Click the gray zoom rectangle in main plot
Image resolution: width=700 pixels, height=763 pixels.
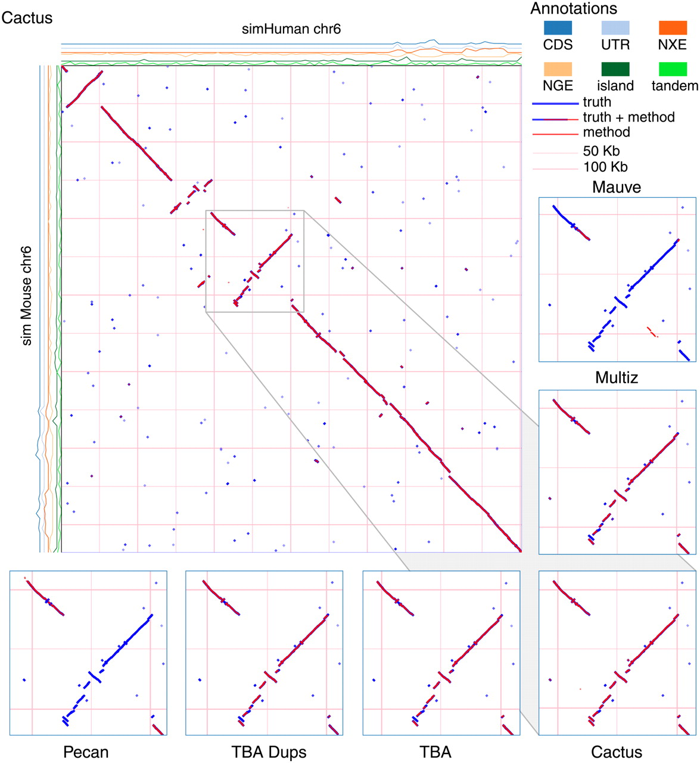pyautogui.click(x=255, y=261)
